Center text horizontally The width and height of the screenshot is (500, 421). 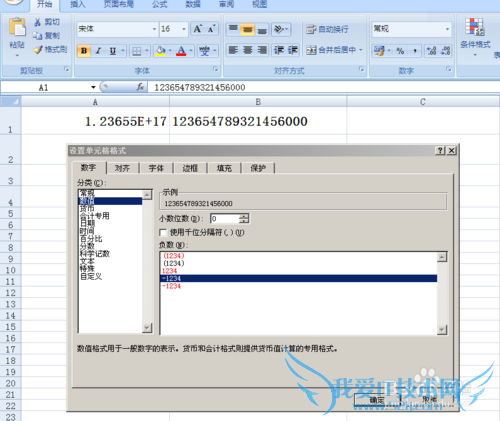[x=248, y=50]
